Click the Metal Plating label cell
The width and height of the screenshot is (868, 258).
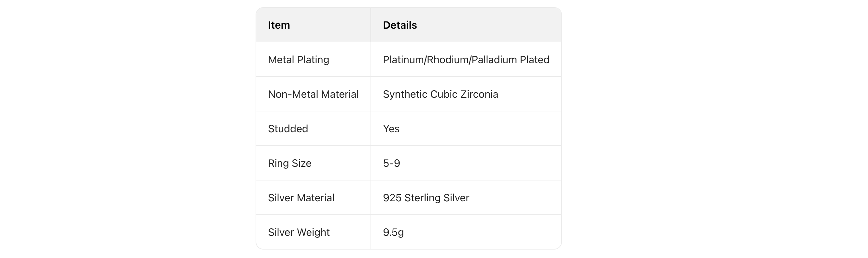coord(298,60)
